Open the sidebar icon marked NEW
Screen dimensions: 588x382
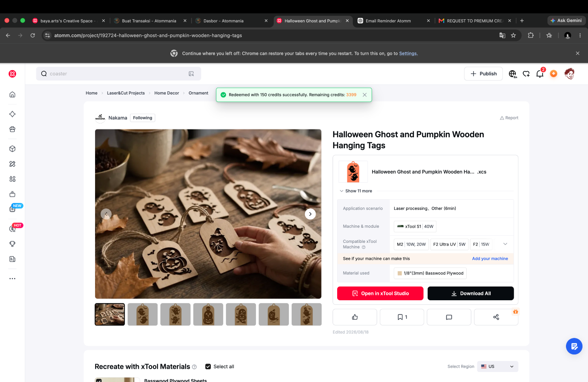[x=12, y=209]
